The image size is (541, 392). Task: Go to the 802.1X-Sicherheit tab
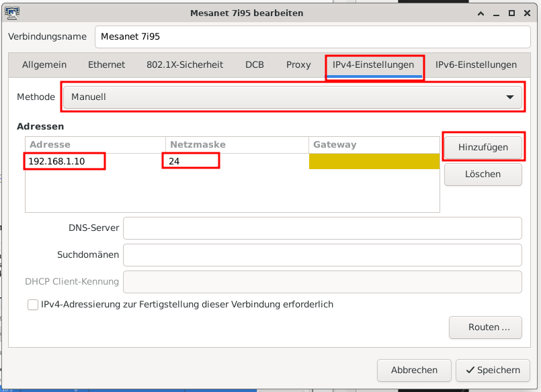click(x=185, y=64)
